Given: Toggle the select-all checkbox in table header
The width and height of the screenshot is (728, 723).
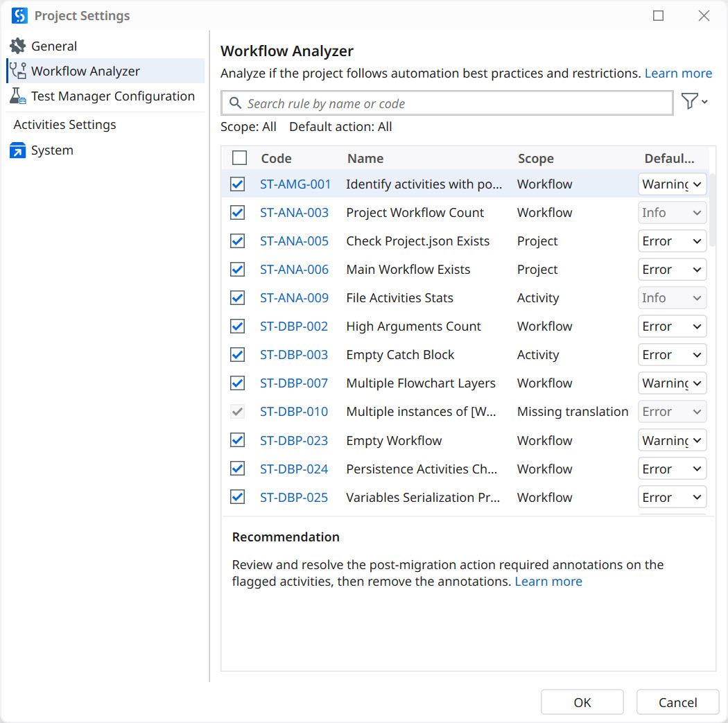Looking at the screenshot, I should pyautogui.click(x=239, y=158).
